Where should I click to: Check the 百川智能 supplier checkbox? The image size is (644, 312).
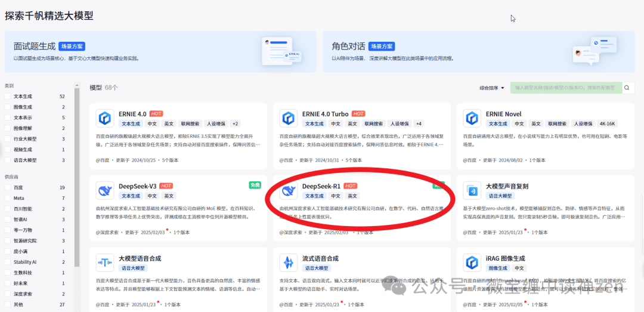[x=7, y=209]
